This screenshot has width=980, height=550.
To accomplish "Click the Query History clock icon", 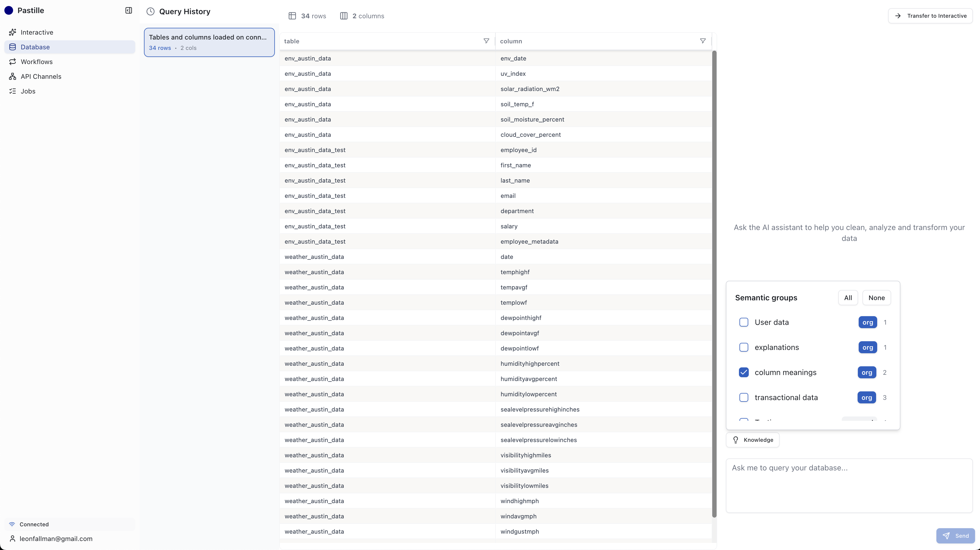I will tap(151, 11).
